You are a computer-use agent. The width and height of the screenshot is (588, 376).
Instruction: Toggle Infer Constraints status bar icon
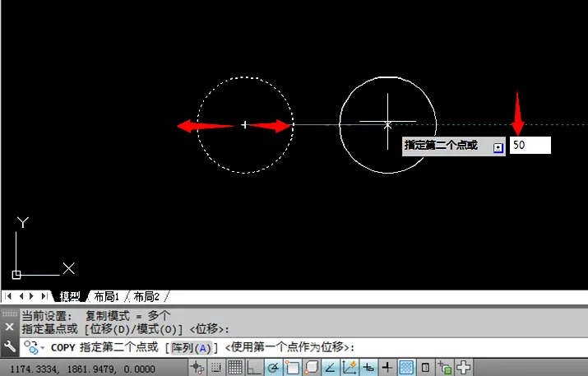198,368
